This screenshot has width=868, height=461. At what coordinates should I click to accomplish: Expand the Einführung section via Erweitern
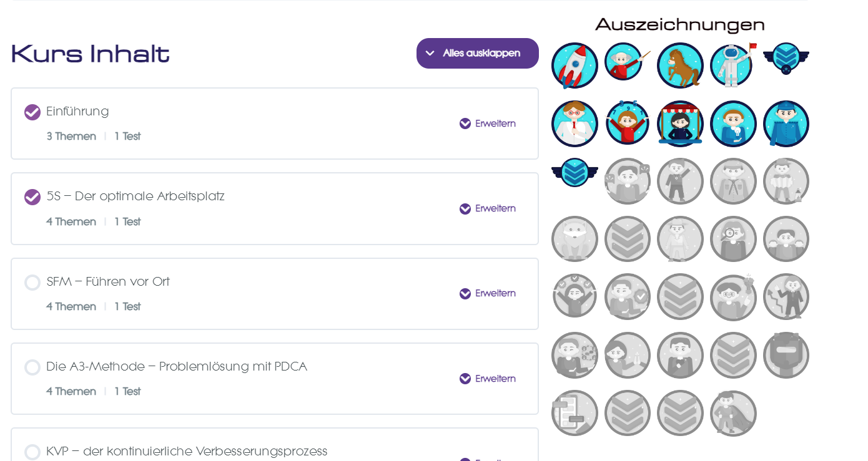pos(488,124)
